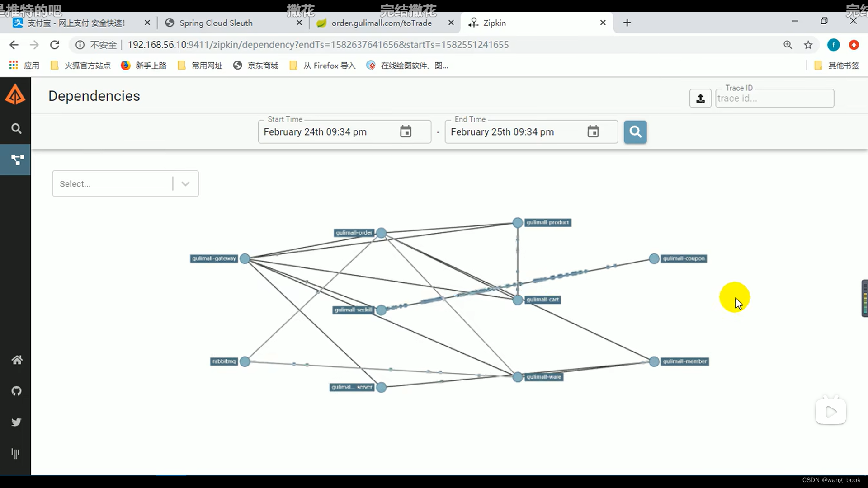868x488 pixels.
Task: Go back in browser history
Action: tap(14, 45)
